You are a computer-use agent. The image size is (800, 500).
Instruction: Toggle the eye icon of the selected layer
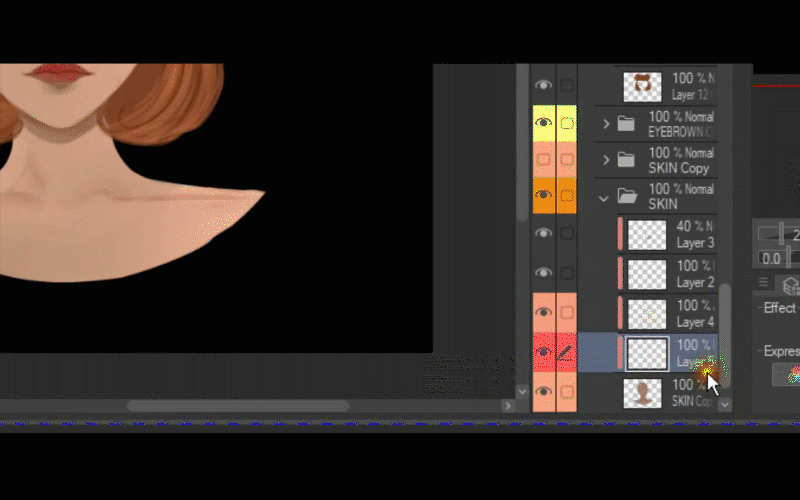tap(543, 352)
